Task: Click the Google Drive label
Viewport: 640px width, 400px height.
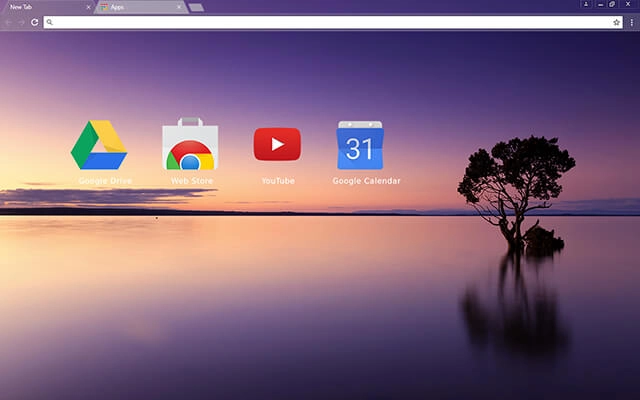Action: [105, 181]
